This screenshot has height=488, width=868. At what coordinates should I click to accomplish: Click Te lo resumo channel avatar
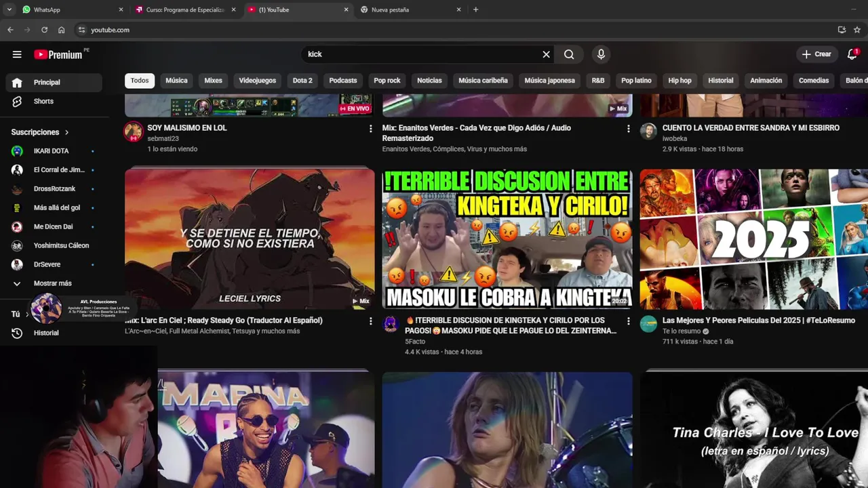(649, 324)
